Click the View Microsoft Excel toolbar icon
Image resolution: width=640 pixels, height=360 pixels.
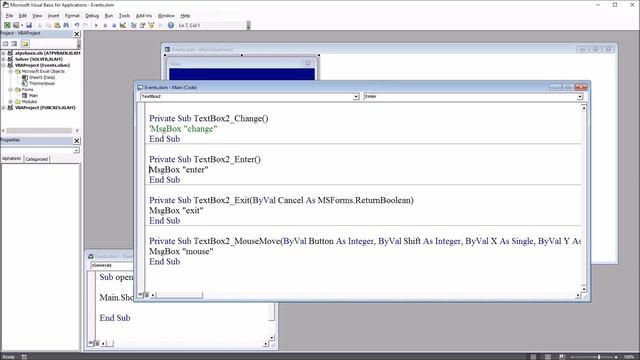(x=7, y=25)
